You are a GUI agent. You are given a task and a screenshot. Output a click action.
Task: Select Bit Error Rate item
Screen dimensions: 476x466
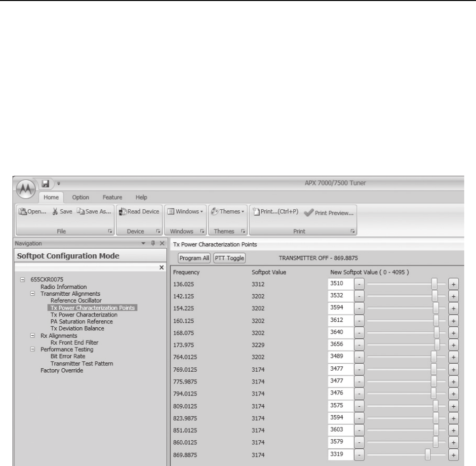click(68, 356)
